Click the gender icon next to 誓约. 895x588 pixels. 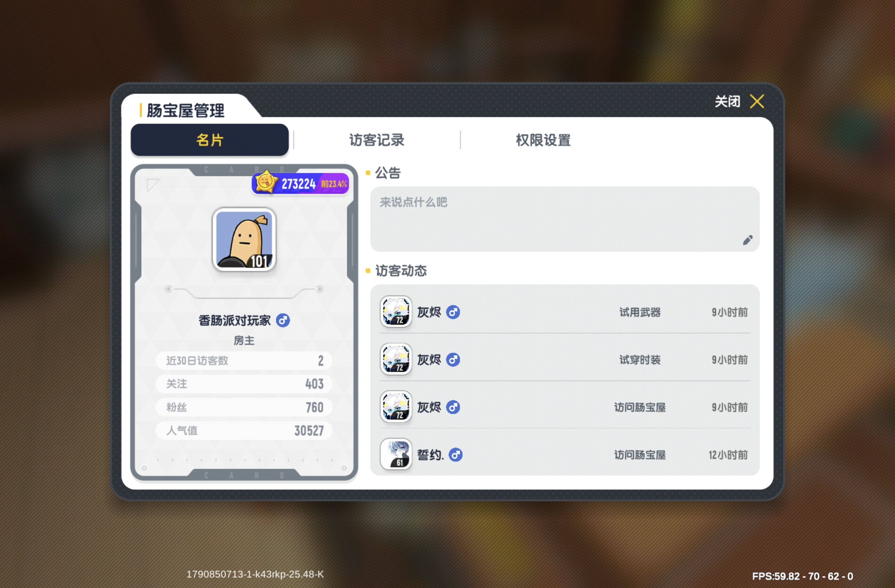click(x=455, y=455)
